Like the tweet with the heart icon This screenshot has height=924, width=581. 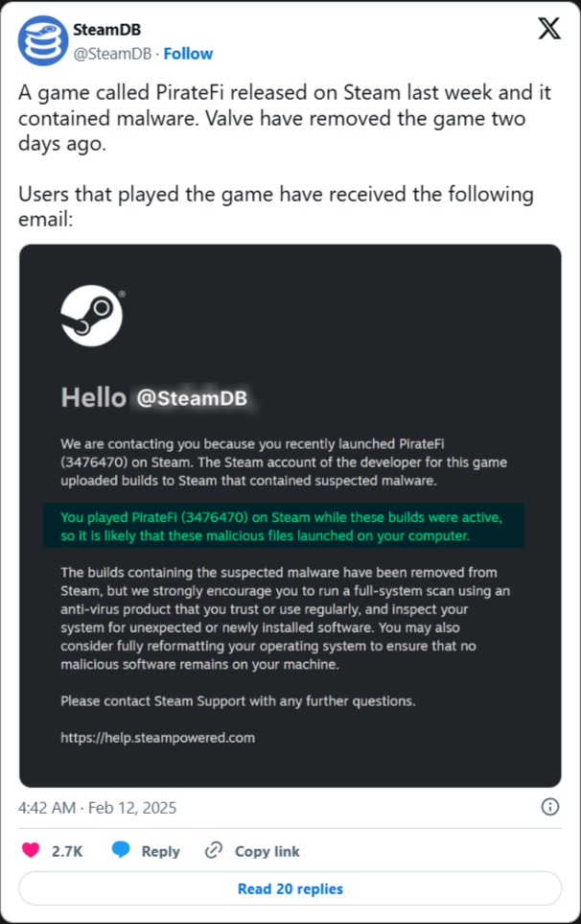[x=31, y=850]
